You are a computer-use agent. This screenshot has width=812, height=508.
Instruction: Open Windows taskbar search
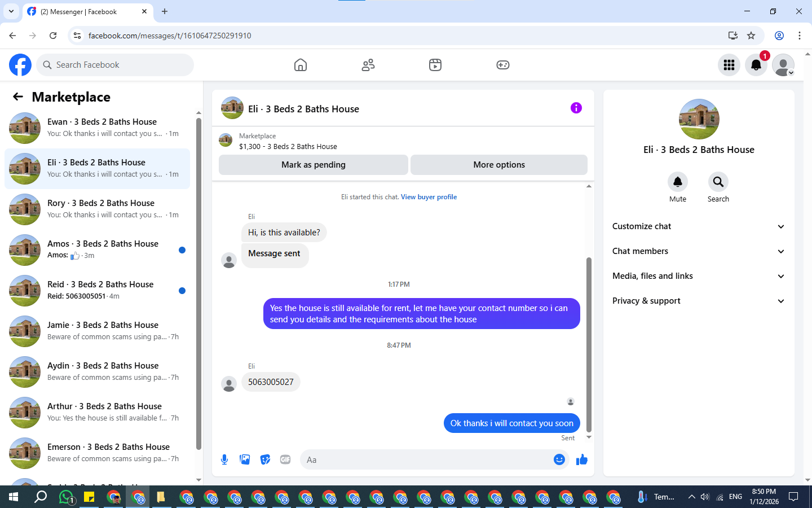(41, 497)
